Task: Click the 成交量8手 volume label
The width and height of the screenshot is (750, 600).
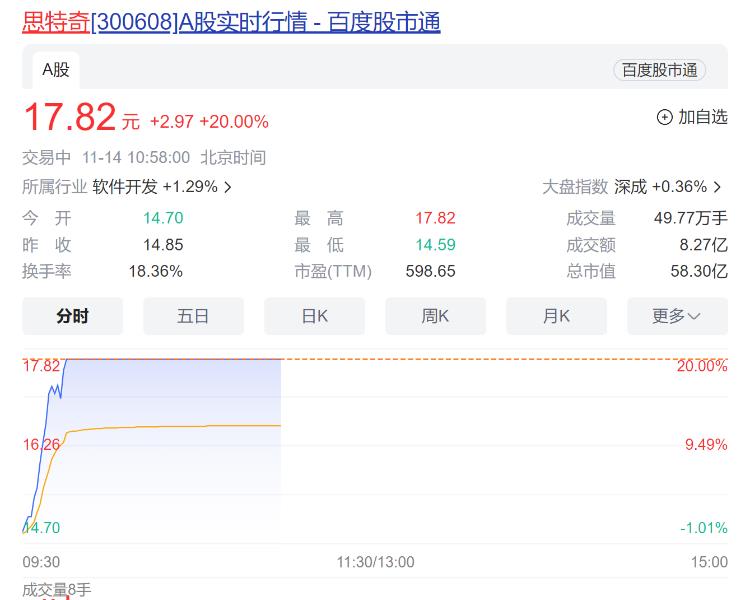Action: tap(56, 589)
